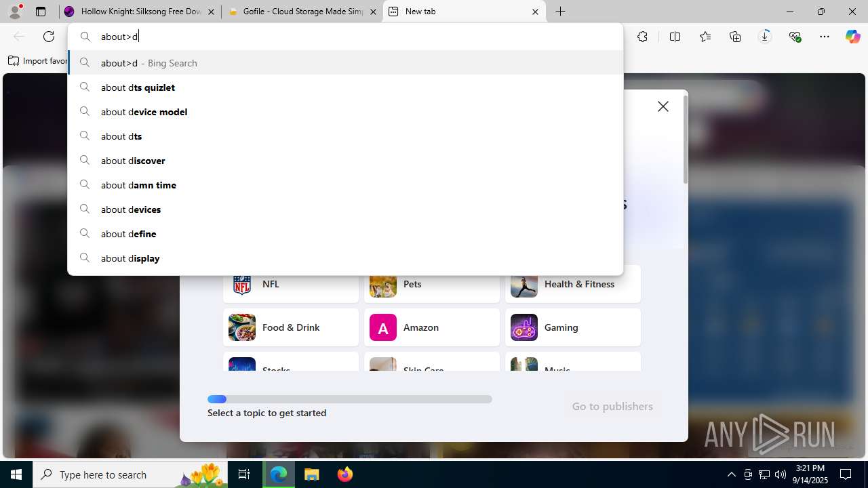Open Browser essentials heart icon
Screen dimensions: 868x488
pyautogui.click(x=795, y=37)
